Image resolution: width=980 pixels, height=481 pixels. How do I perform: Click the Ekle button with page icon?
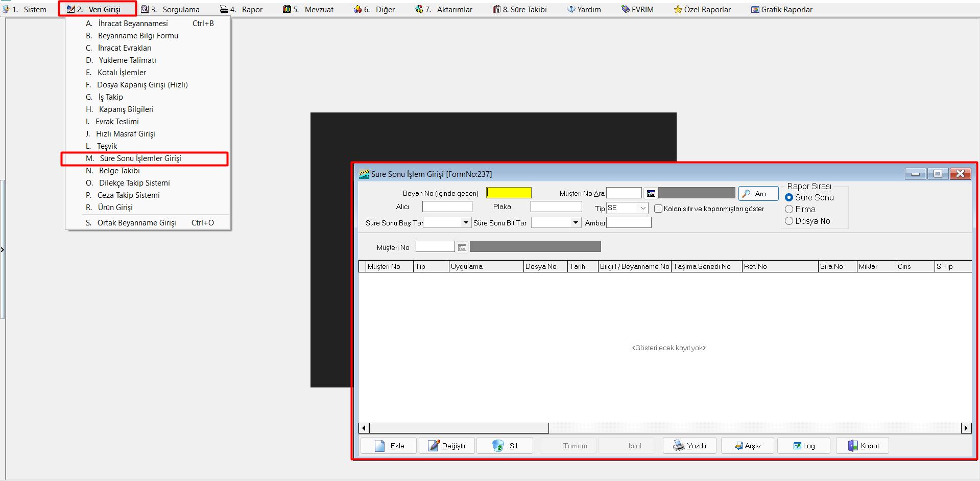pyautogui.click(x=389, y=446)
